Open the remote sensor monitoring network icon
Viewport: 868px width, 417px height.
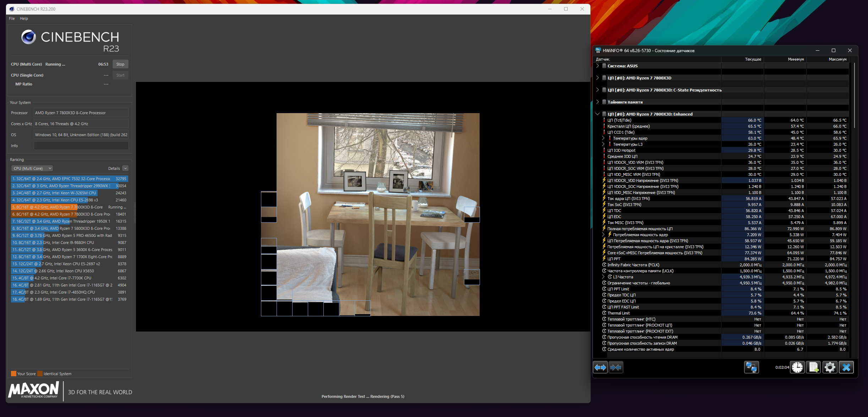751,367
